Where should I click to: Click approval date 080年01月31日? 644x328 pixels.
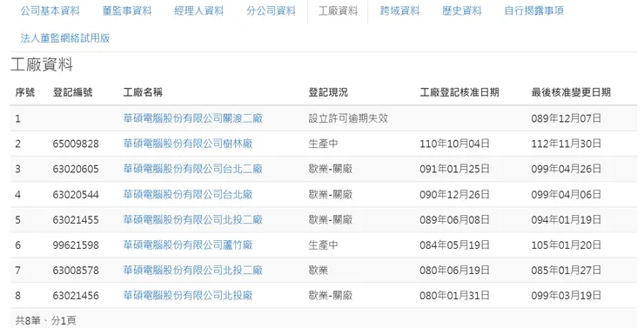(454, 296)
